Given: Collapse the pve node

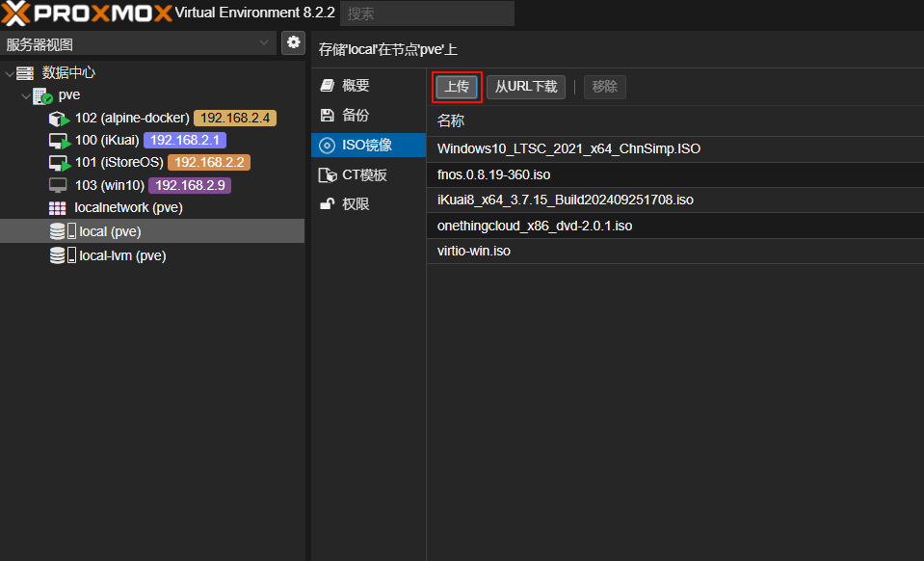Looking at the screenshot, I should point(26,96).
